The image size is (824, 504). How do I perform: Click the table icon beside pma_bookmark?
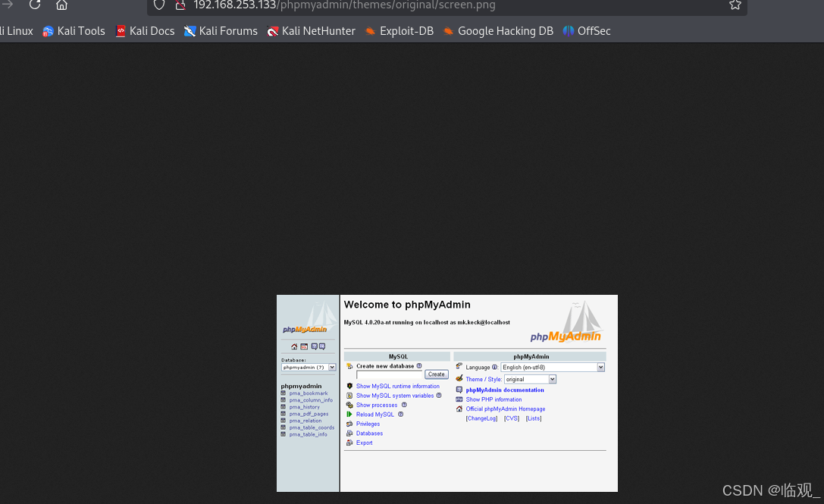(x=284, y=393)
